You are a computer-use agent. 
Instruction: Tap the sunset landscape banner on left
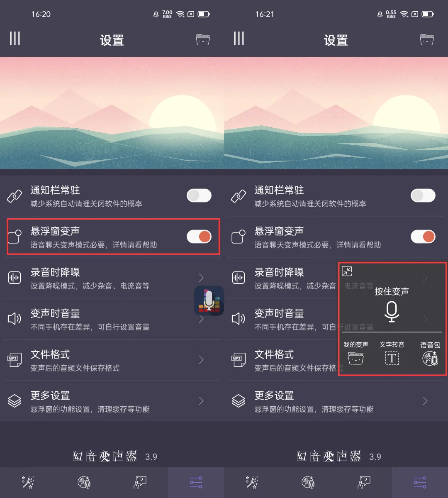112,113
